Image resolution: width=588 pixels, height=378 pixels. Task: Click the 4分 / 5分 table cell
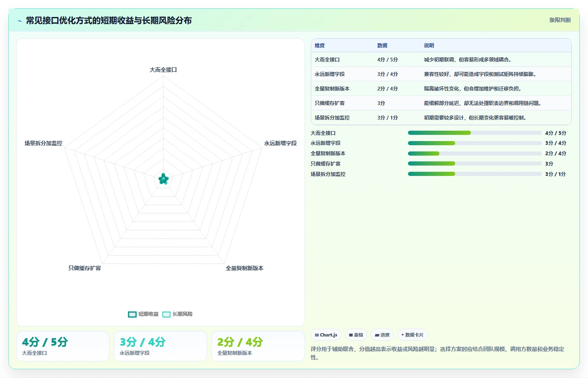coord(388,60)
